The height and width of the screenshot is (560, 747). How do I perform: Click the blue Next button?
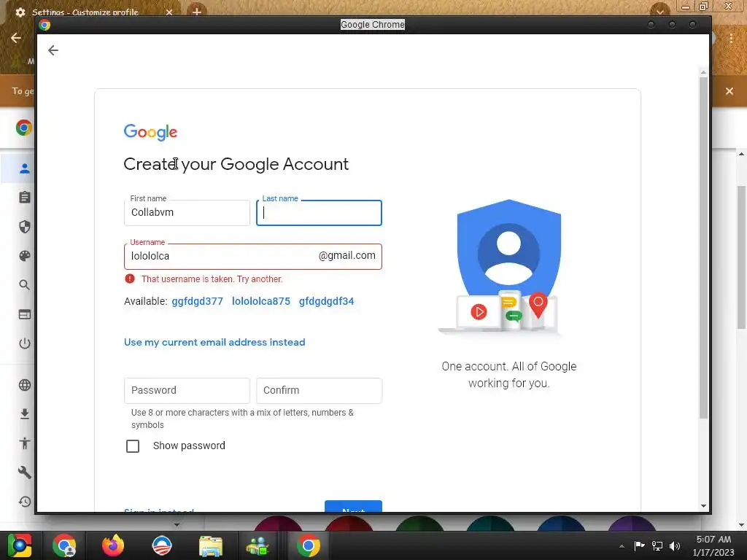(354, 506)
